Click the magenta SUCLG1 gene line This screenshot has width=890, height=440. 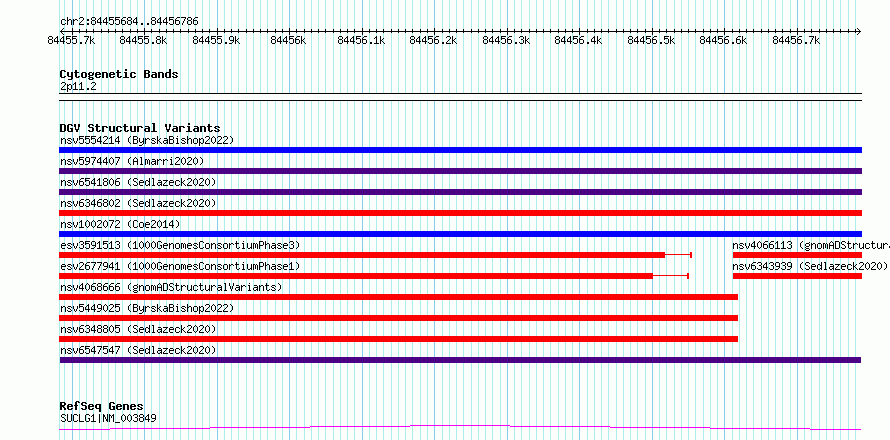click(460, 427)
